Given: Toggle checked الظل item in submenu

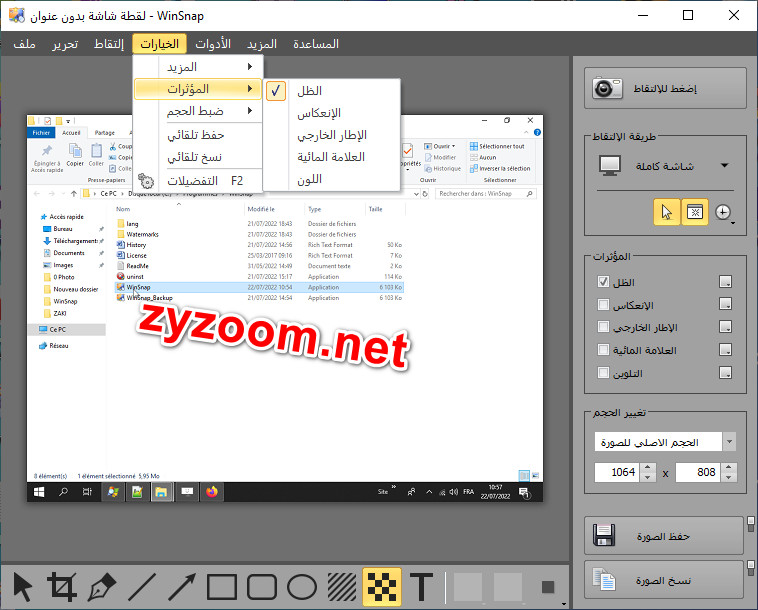Looking at the screenshot, I should (332, 91).
